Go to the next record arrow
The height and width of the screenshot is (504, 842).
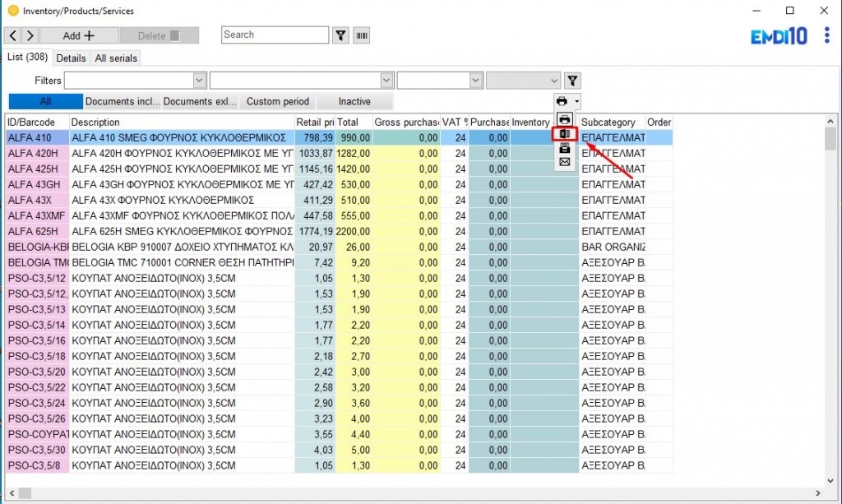30,35
